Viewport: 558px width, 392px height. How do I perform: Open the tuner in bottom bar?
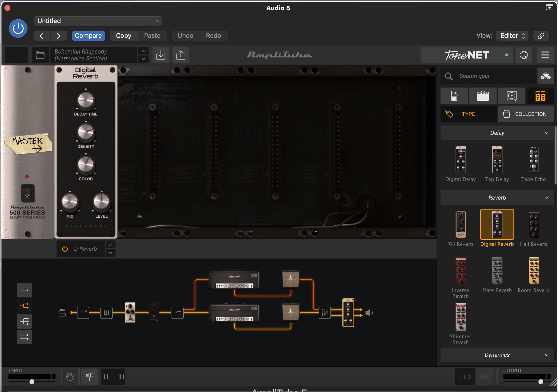(x=89, y=376)
